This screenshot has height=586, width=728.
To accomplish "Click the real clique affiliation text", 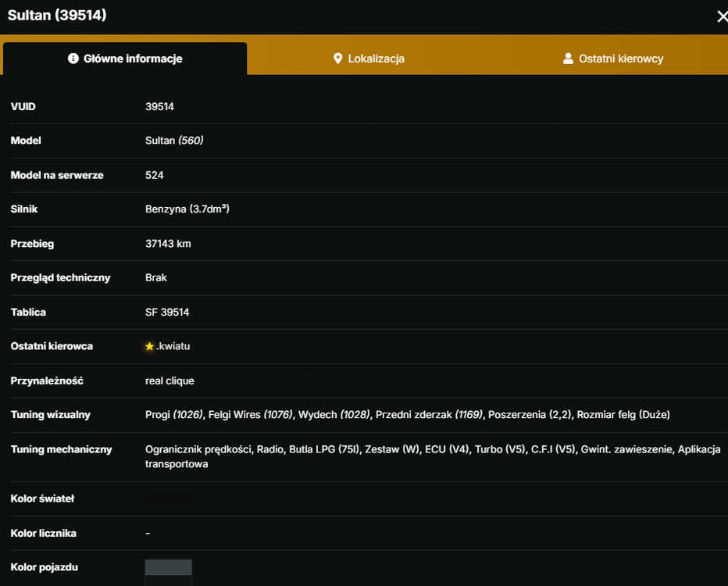I will 170,381.
